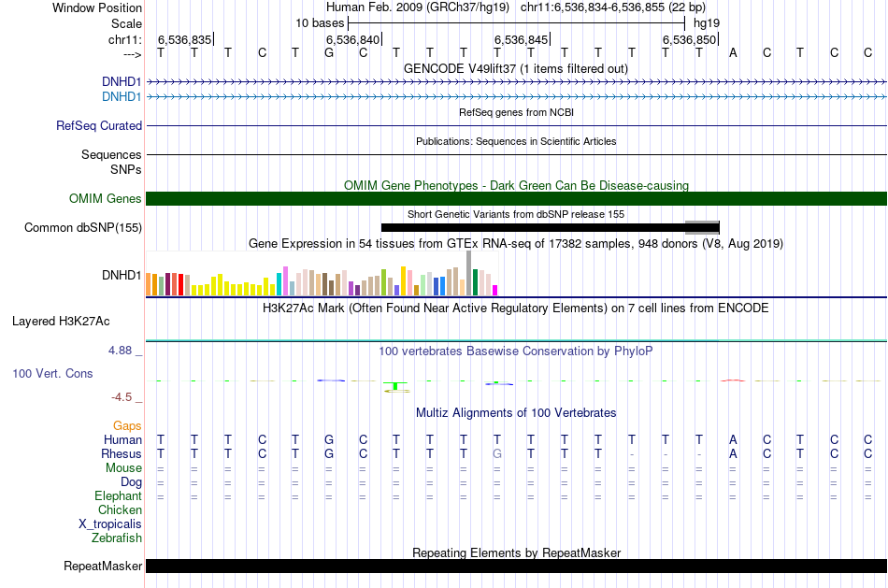
Task: Click the Human Feb. 2009 assembly position text
Action: [x=515, y=7]
